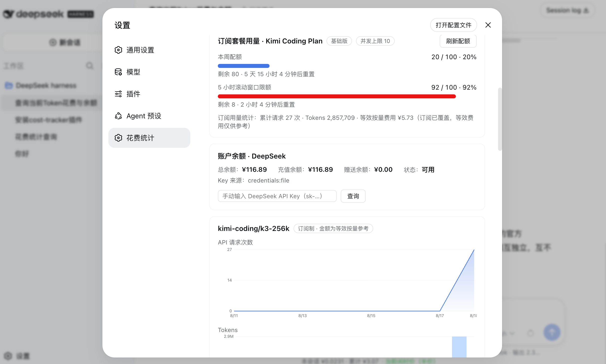606x364 pixels.
Task: Click the Agent 预设 icon
Action: tap(118, 116)
